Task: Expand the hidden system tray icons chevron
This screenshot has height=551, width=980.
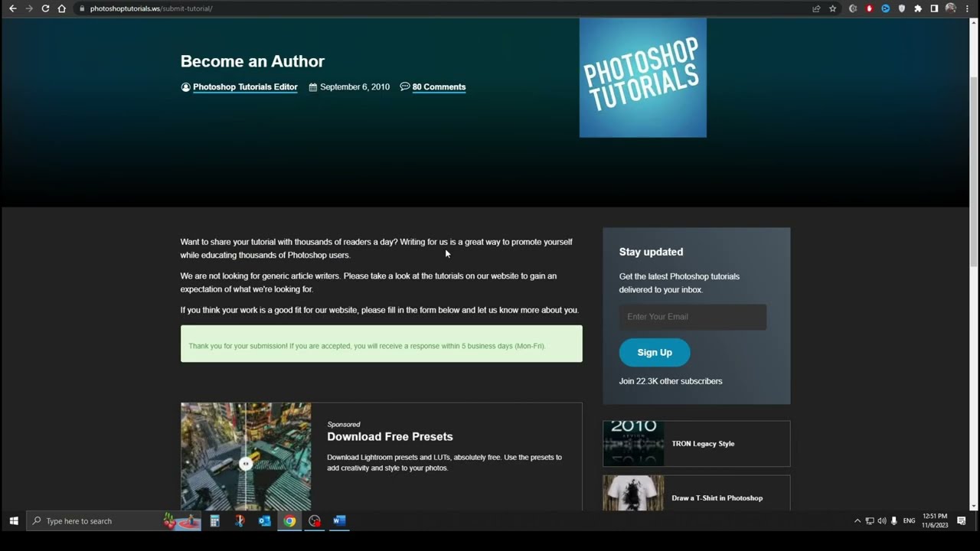Action: click(x=857, y=521)
